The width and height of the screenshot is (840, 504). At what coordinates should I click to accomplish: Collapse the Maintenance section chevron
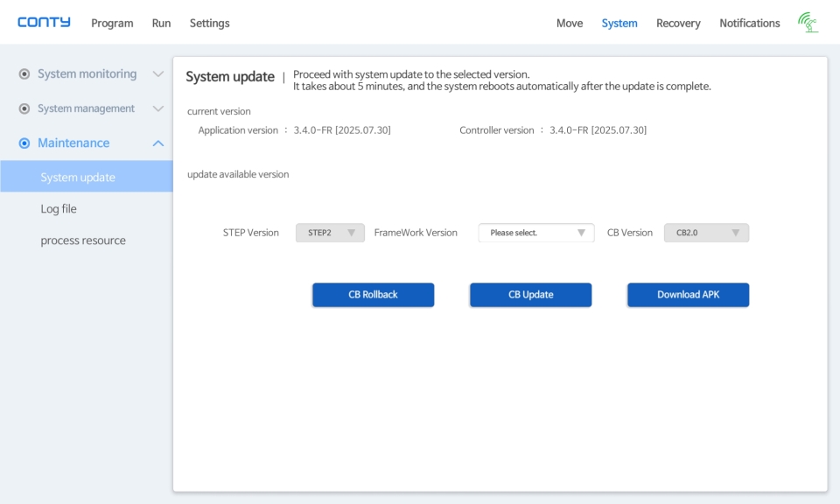pos(158,143)
